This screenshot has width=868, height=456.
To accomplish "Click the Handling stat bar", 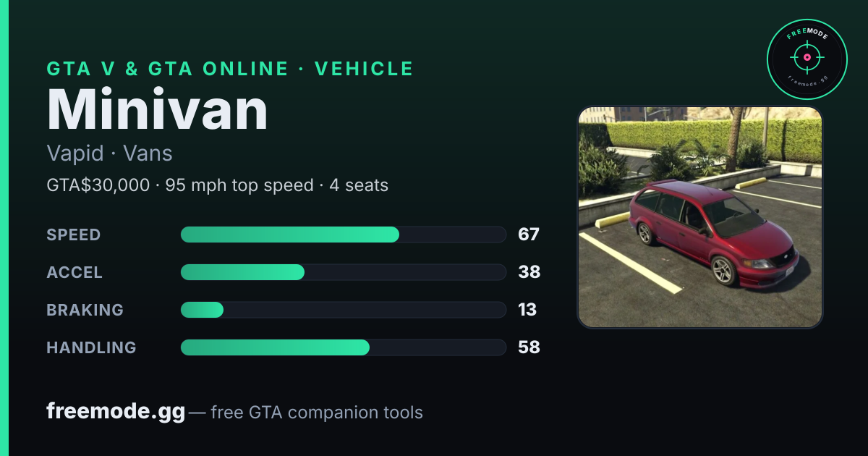I will pos(343,347).
